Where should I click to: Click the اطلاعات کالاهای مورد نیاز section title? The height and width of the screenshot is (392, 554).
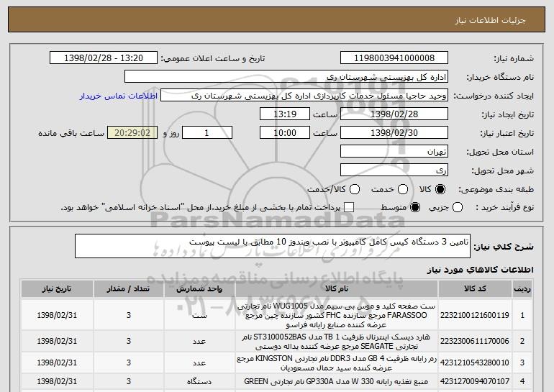(x=480, y=270)
